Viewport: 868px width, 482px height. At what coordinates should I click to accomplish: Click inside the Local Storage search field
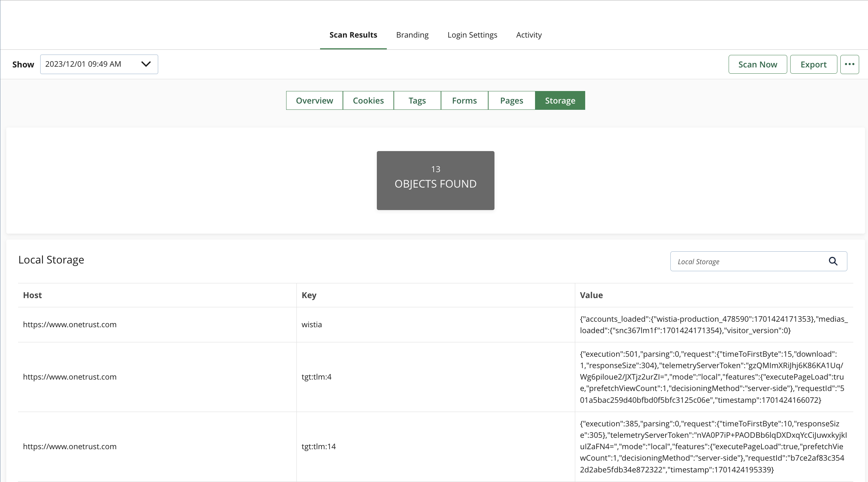(737, 261)
